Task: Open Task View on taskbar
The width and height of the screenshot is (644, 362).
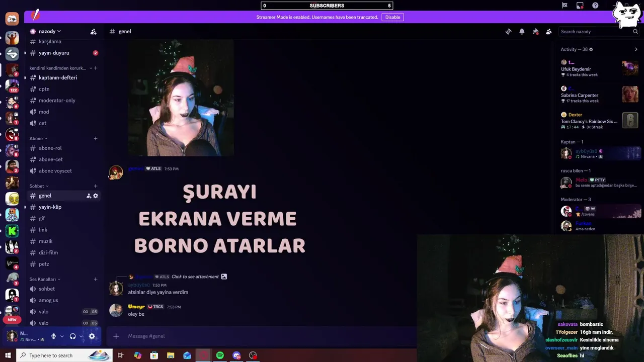Action: pyautogui.click(x=121, y=355)
